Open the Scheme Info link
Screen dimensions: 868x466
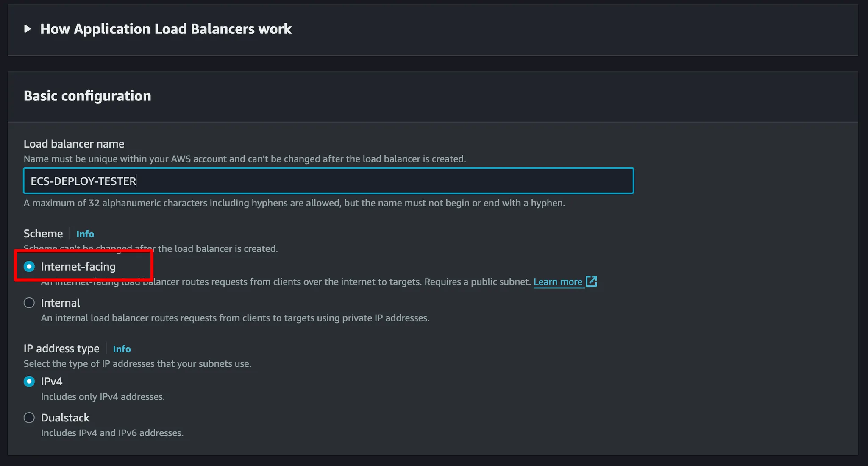pyautogui.click(x=85, y=234)
